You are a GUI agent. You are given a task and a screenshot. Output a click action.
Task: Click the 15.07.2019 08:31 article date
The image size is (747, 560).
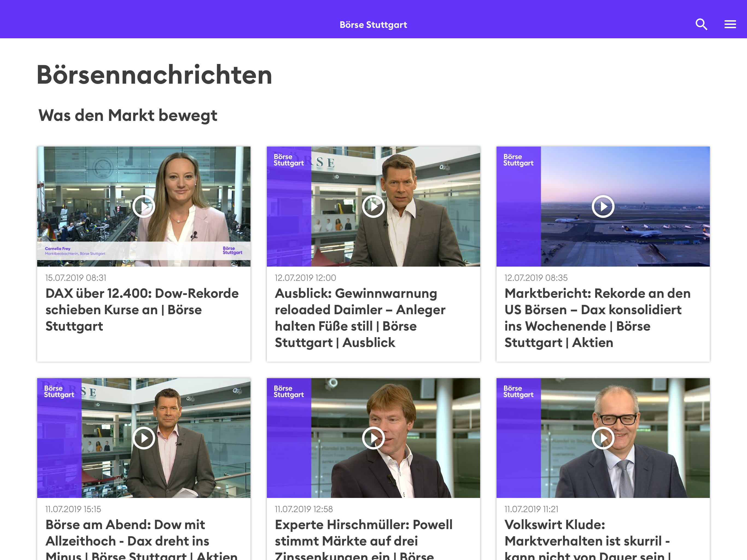(x=76, y=278)
